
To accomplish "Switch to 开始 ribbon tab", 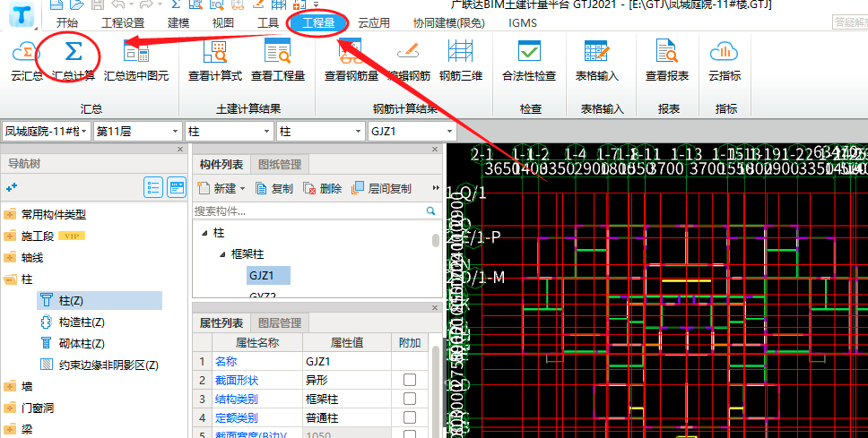I will pos(67,22).
